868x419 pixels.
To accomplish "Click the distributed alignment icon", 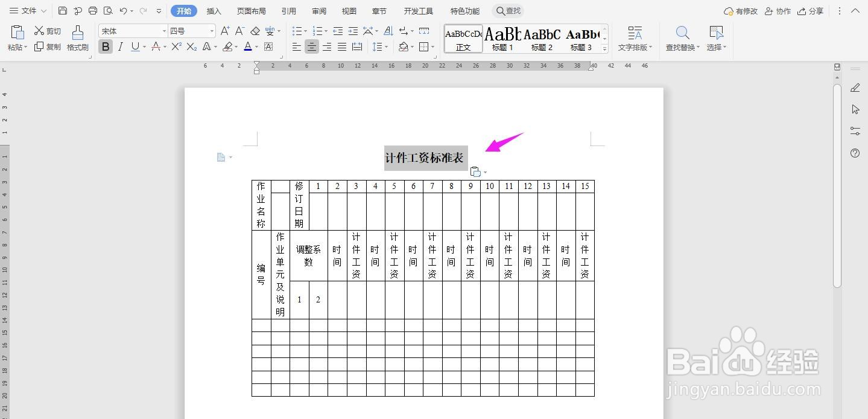I will [x=357, y=46].
